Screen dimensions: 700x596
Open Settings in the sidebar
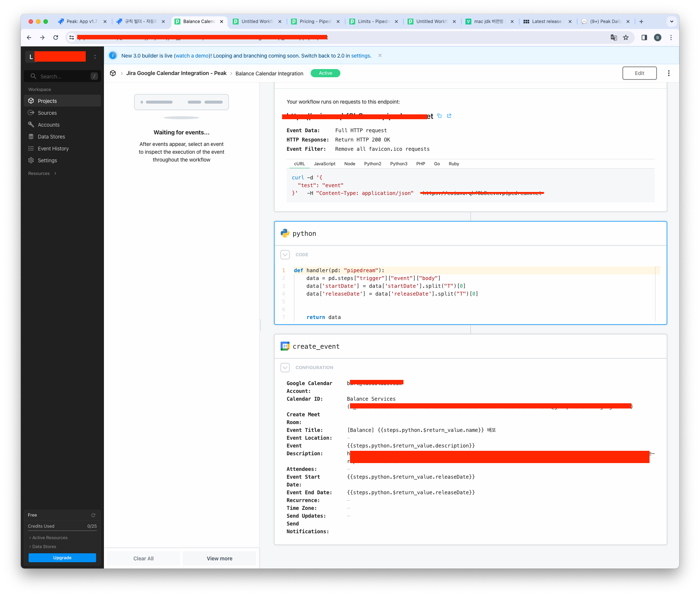[x=62, y=160]
